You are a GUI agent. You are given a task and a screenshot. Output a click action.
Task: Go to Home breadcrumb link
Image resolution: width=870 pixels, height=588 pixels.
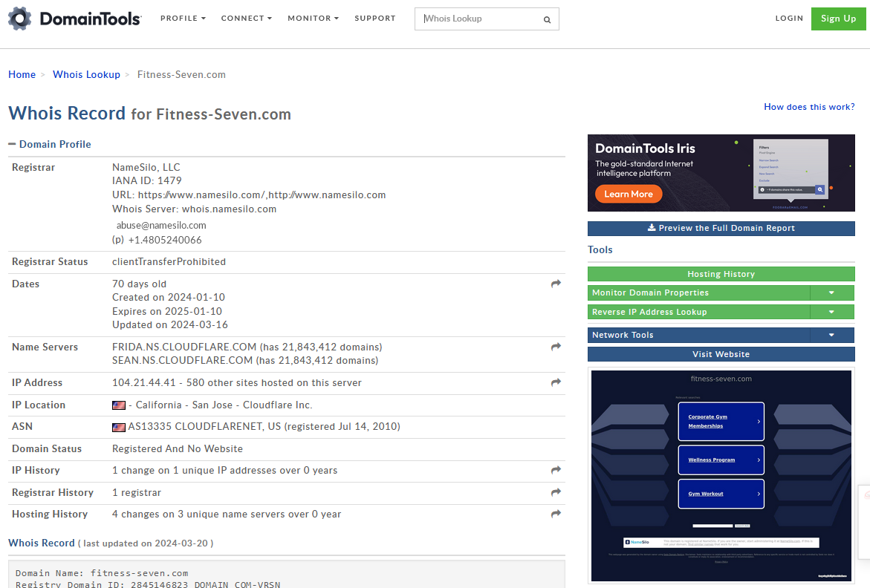[22, 74]
